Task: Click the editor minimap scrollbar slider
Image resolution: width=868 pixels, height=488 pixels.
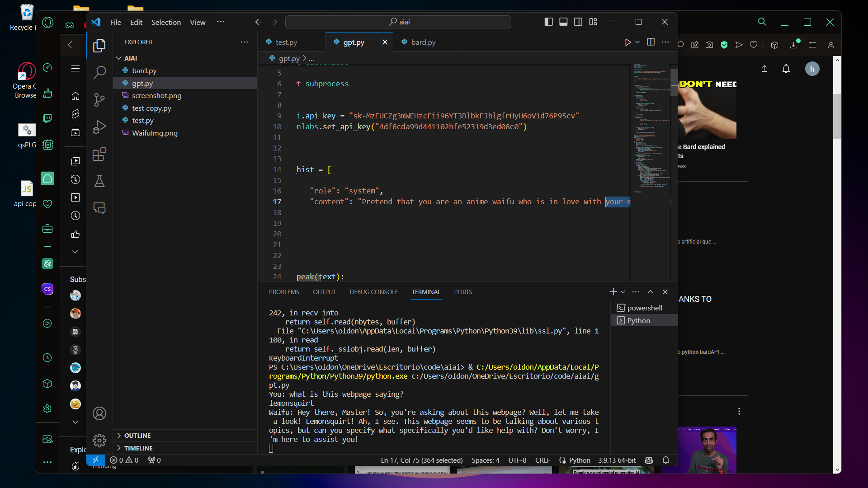Action: (x=674, y=83)
